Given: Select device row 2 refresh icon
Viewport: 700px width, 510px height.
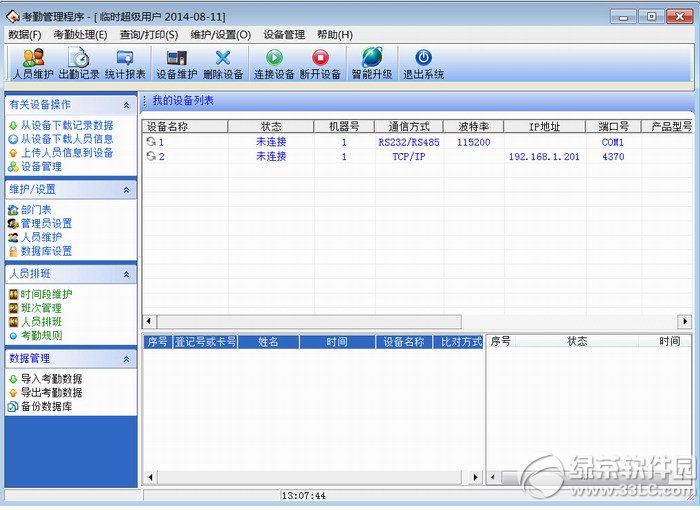Looking at the screenshot, I should 151,156.
